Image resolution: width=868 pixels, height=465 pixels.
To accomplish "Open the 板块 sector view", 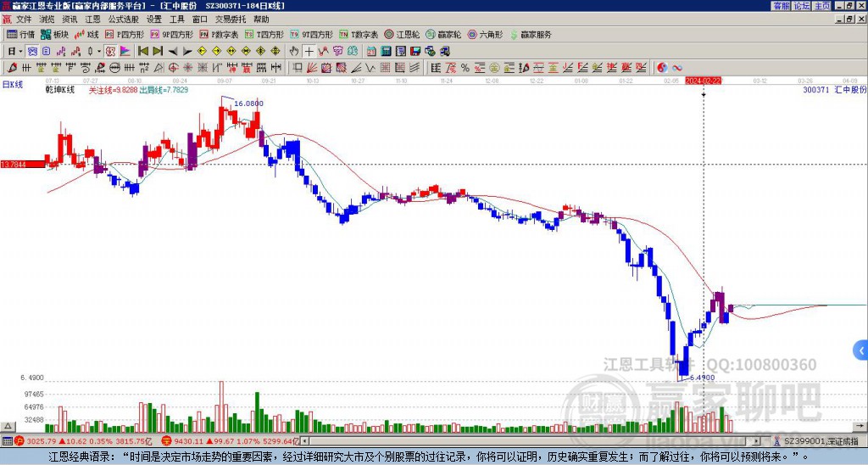I will pyautogui.click(x=54, y=34).
